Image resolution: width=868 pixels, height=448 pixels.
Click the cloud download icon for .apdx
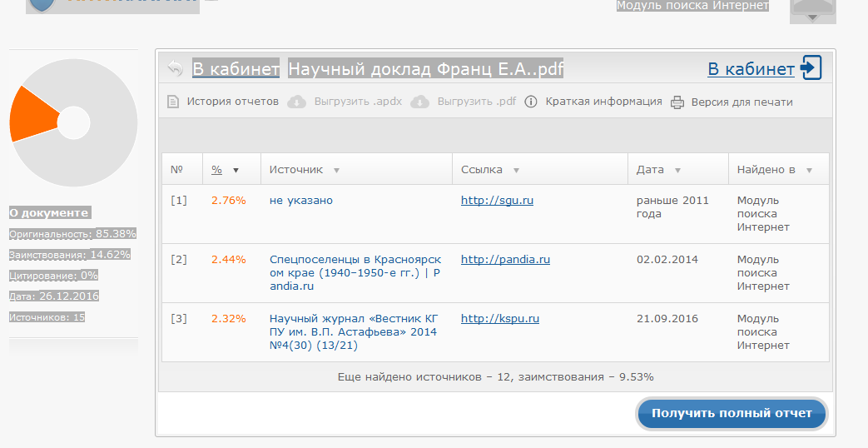pyautogui.click(x=296, y=102)
